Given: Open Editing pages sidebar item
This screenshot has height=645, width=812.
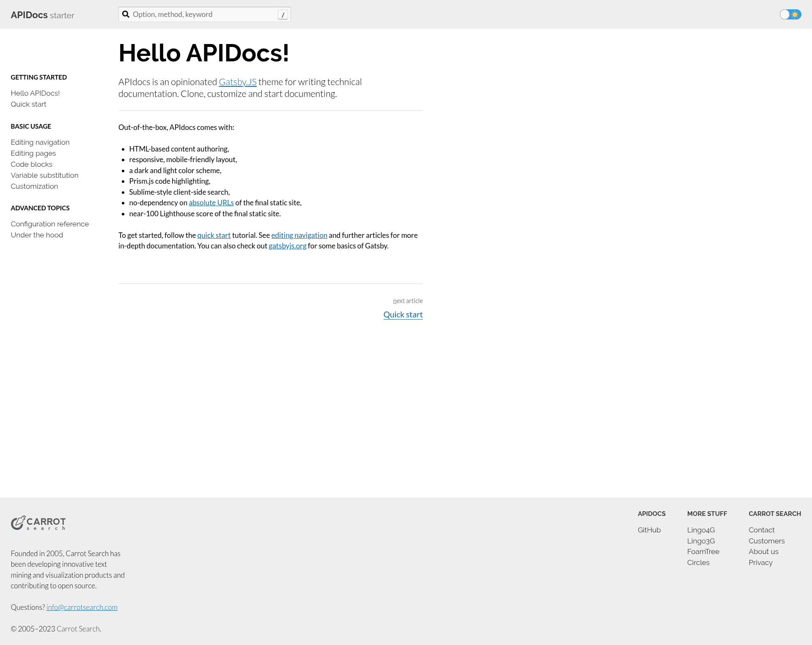Looking at the screenshot, I should click(33, 153).
